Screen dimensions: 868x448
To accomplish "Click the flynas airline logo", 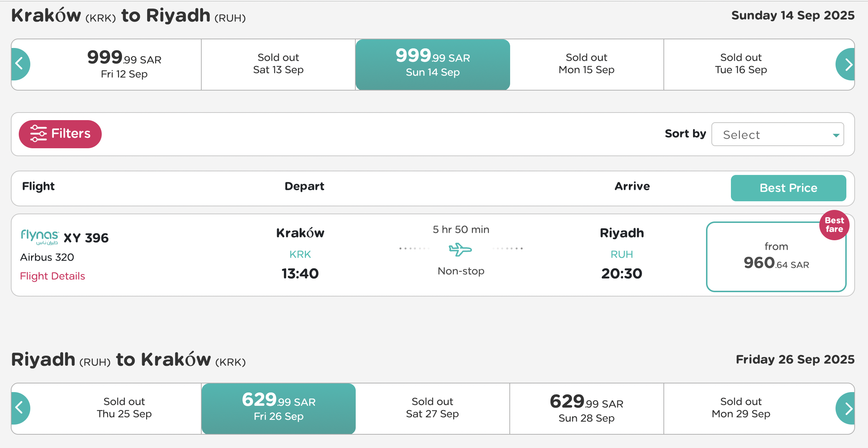I will [x=40, y=237].
